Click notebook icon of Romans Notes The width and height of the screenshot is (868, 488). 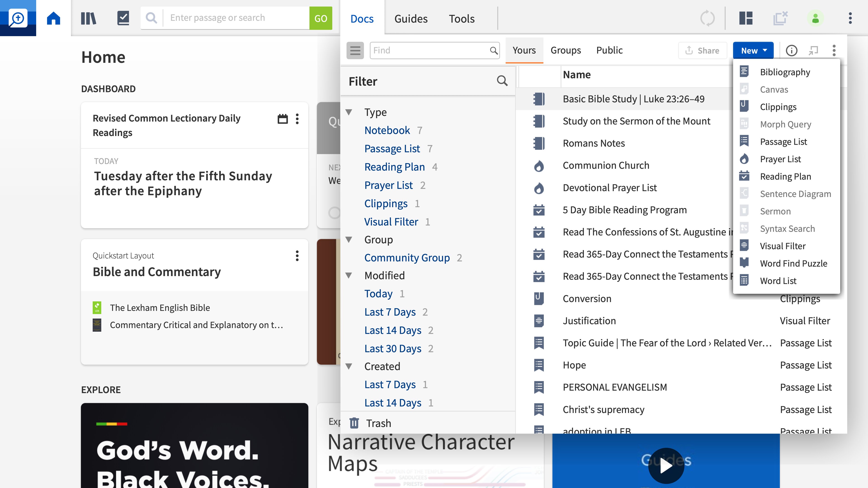tap(539, 143)
